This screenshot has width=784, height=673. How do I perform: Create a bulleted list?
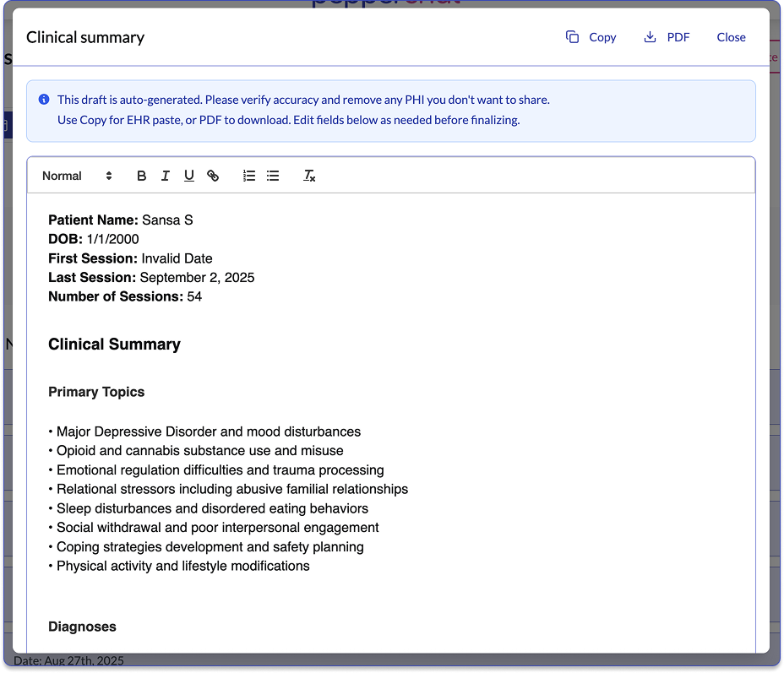(x=273, y=176)
